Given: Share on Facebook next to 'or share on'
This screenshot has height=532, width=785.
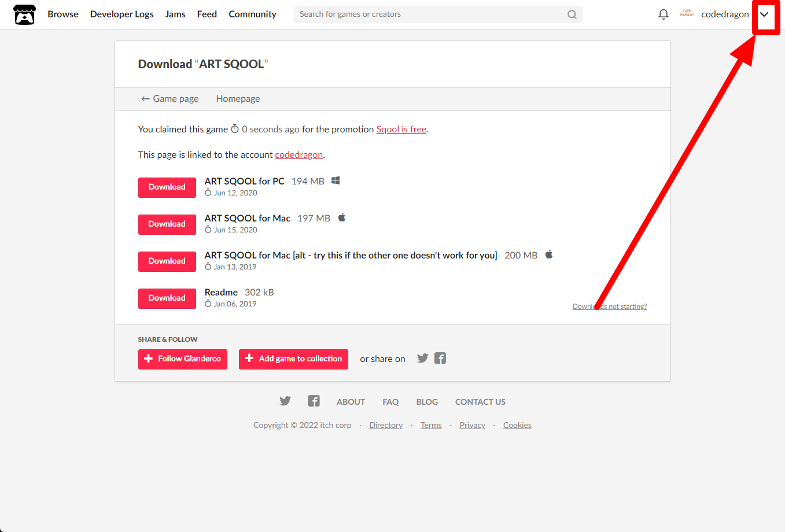Looking at the screenshot, I should [440, 358].
